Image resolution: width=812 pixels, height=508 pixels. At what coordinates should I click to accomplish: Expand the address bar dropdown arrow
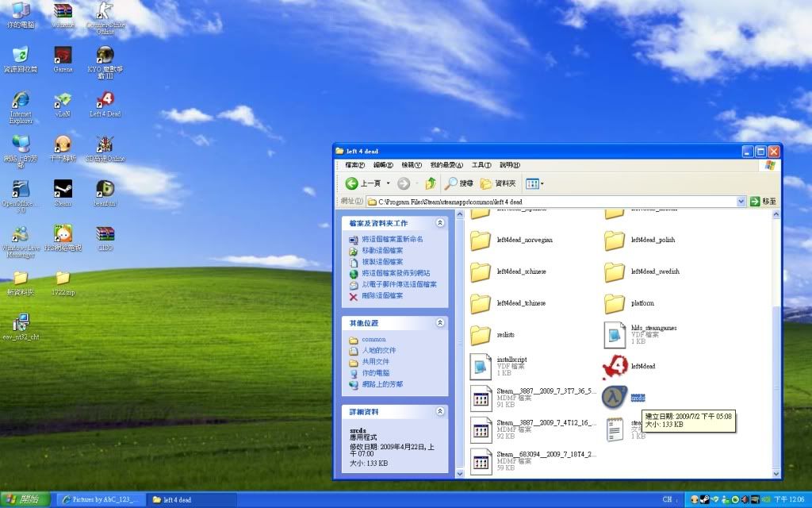[741, 202]
